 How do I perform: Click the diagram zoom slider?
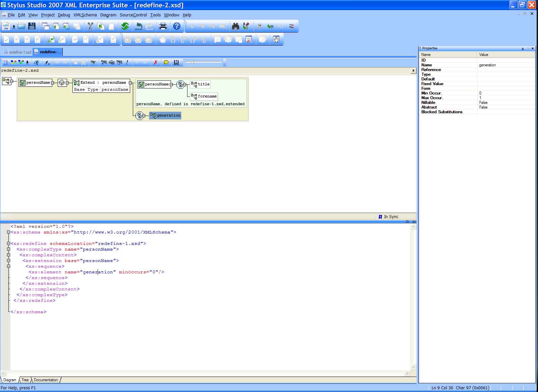click(193, 62)
